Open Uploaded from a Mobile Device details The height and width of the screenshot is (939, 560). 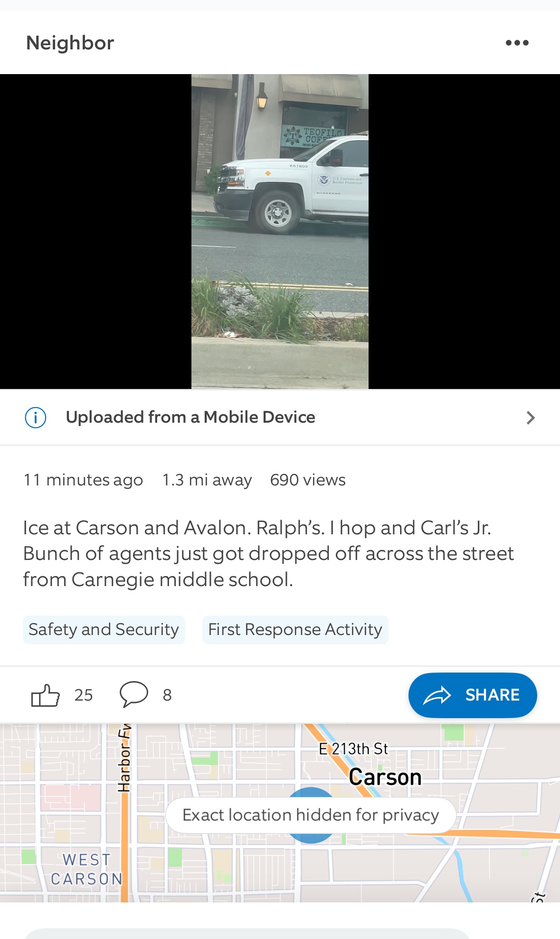[280, 417]
